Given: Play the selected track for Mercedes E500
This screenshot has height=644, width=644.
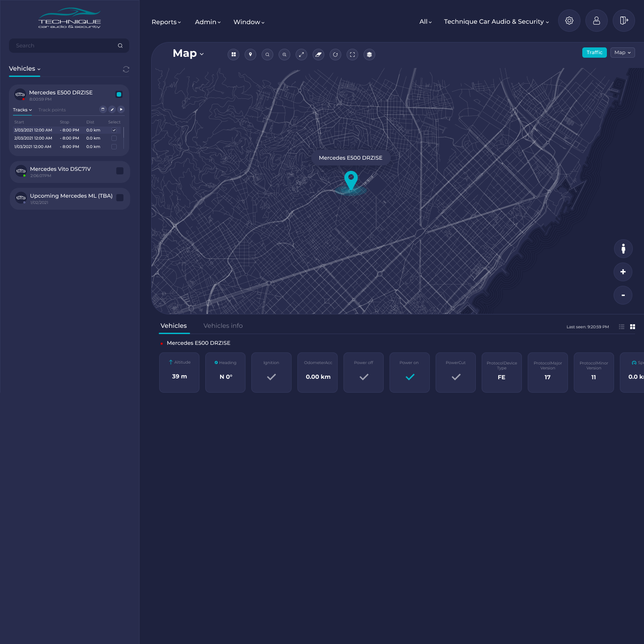Looking at the screenshot, I should (121, 110).
